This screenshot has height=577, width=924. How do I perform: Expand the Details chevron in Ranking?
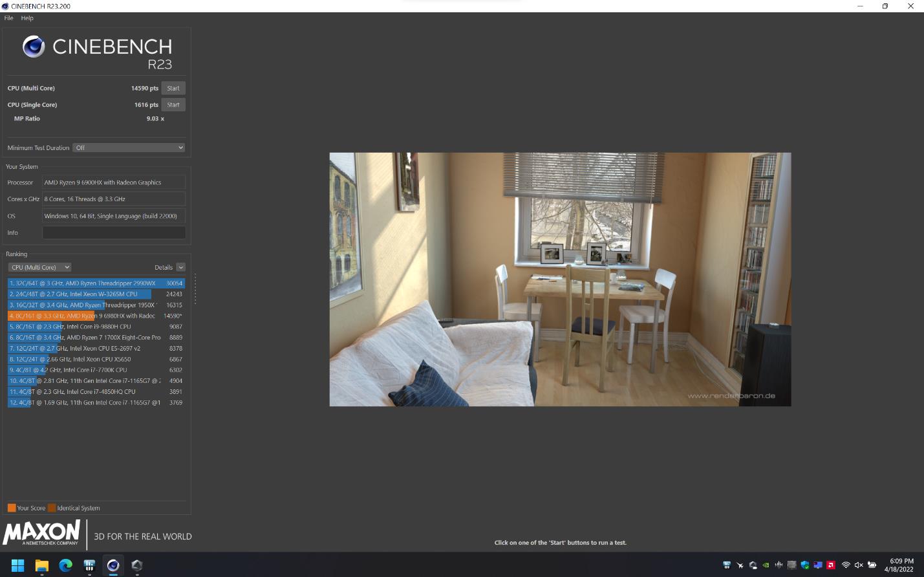point(180,267)
